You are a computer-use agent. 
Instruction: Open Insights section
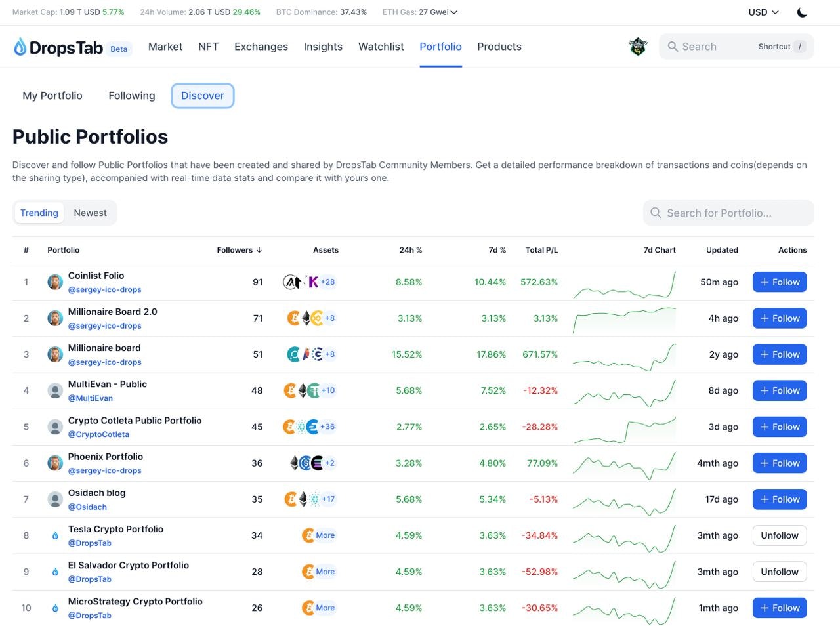(x=323, y=47)
